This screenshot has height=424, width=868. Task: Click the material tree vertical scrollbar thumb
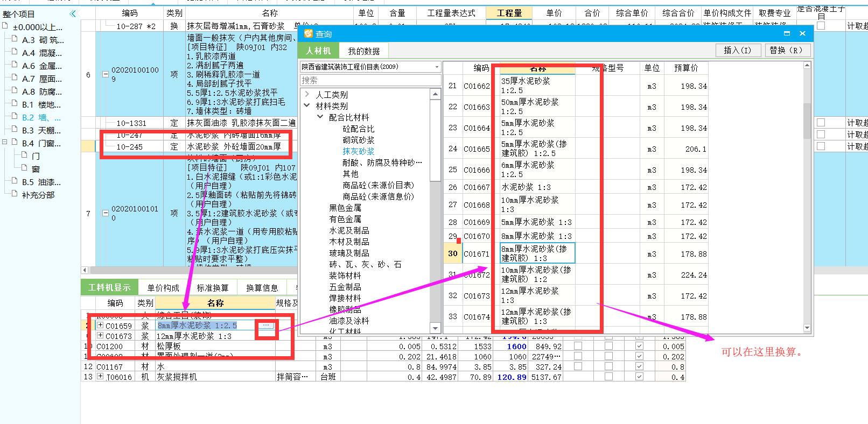point(435,140)
